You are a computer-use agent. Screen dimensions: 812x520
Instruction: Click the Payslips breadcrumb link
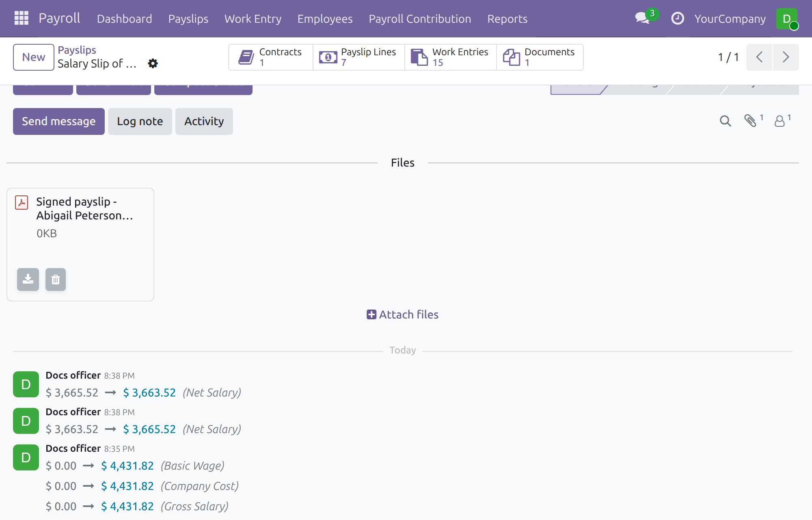(77, 50)
